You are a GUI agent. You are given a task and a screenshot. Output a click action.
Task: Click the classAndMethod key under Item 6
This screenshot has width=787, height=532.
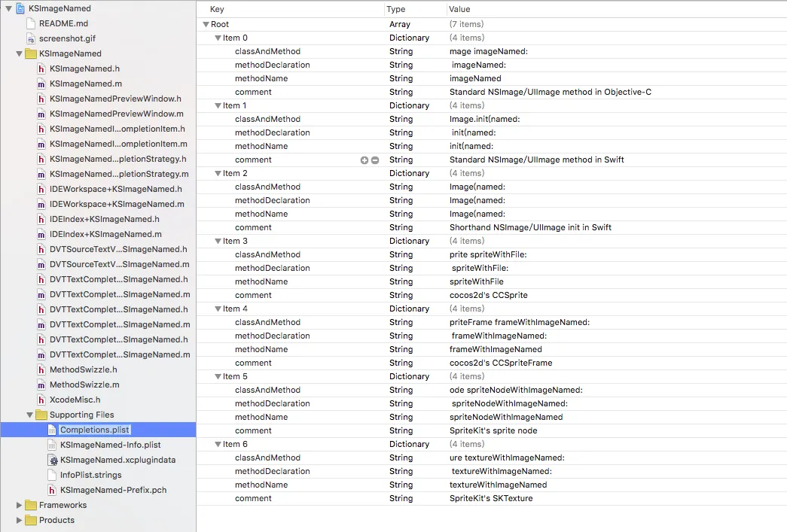coord(267,458)
